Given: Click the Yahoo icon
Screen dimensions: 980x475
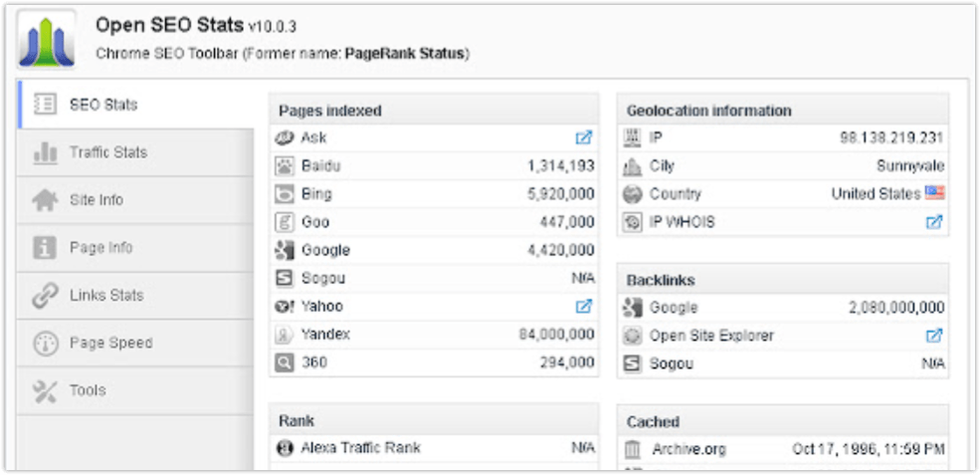Looking at the screenshot, I should [x=285, y=308].
